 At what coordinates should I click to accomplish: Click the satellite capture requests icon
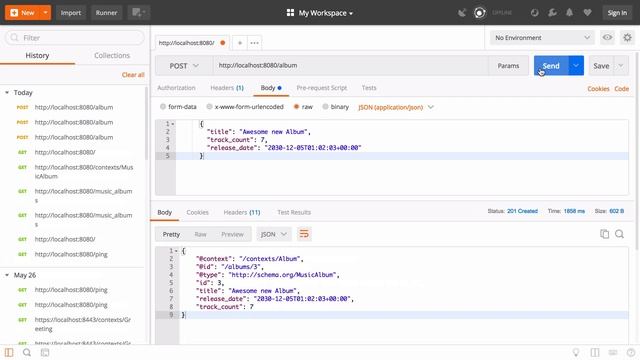click(x=462, y=13)
